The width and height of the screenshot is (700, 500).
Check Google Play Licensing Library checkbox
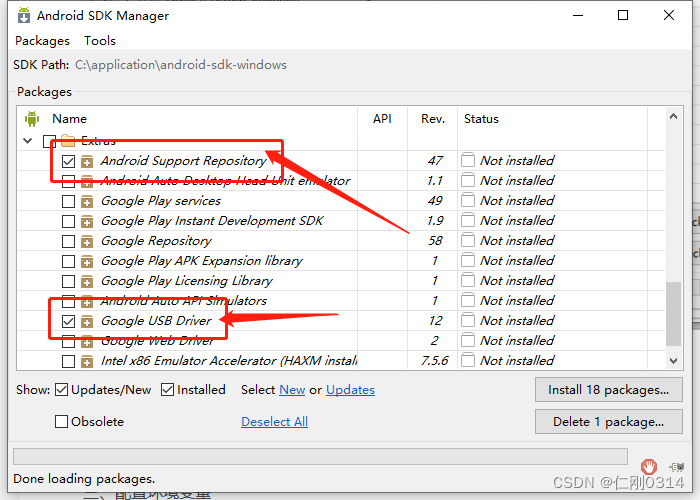click(68, 281)
